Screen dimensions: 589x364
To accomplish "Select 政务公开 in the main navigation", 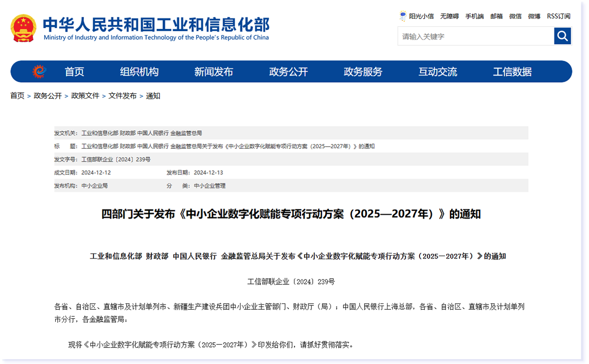I will tap(288, 72).
